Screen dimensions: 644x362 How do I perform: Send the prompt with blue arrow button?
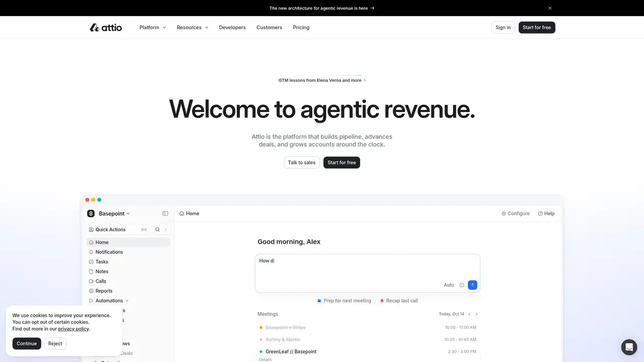[472, 285]
